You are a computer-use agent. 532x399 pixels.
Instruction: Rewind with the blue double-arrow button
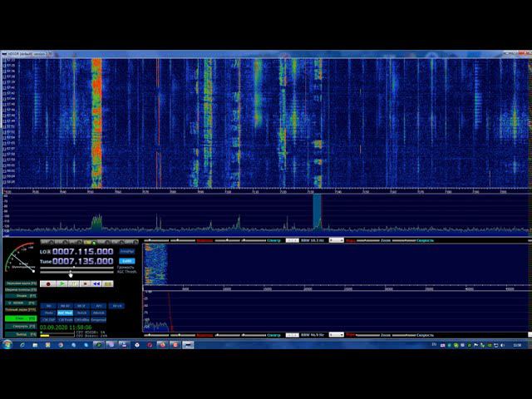[96, 283]
